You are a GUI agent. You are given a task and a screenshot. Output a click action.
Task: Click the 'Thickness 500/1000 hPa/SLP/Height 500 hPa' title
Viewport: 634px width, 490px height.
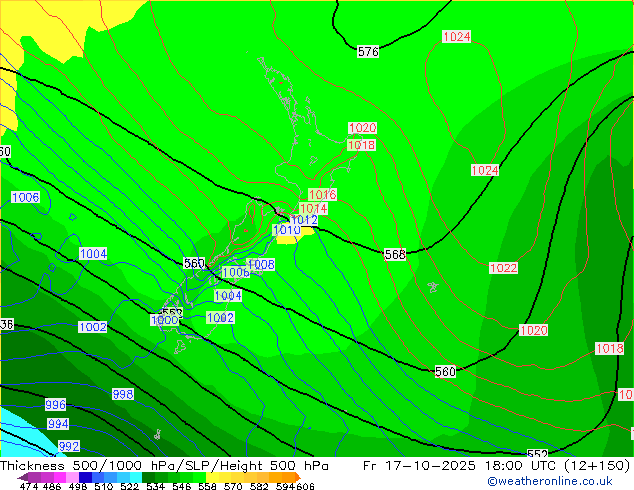click(164, 466)
